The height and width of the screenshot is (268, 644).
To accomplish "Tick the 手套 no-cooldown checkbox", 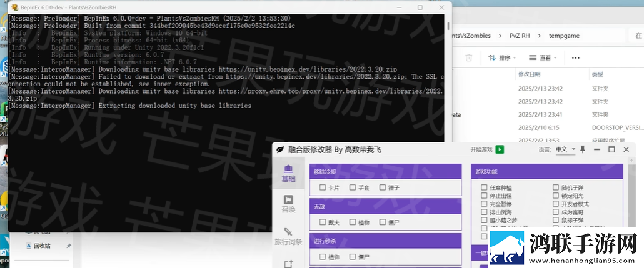I will tap(353, 187).
